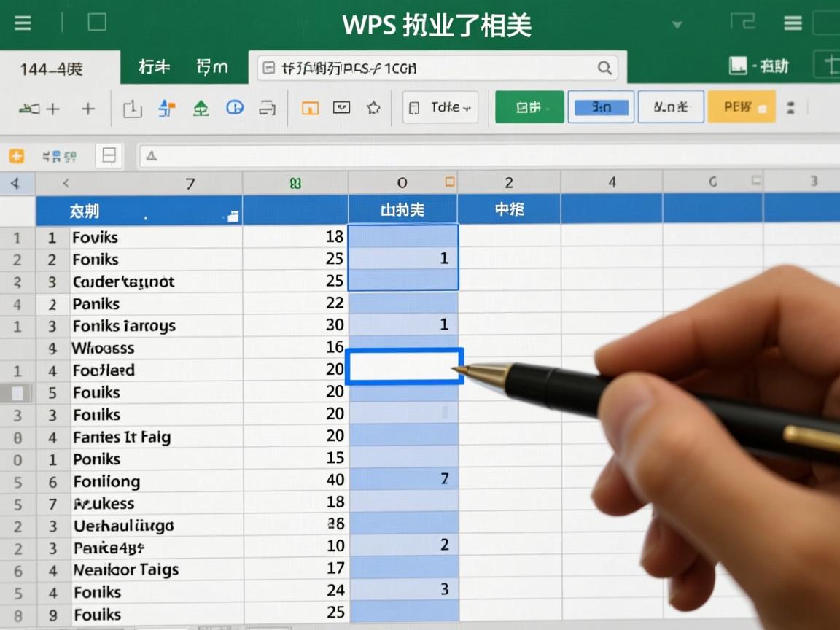Click the blue sort tool icon
This screenshot has height=630, width=840.
point(166,107)
